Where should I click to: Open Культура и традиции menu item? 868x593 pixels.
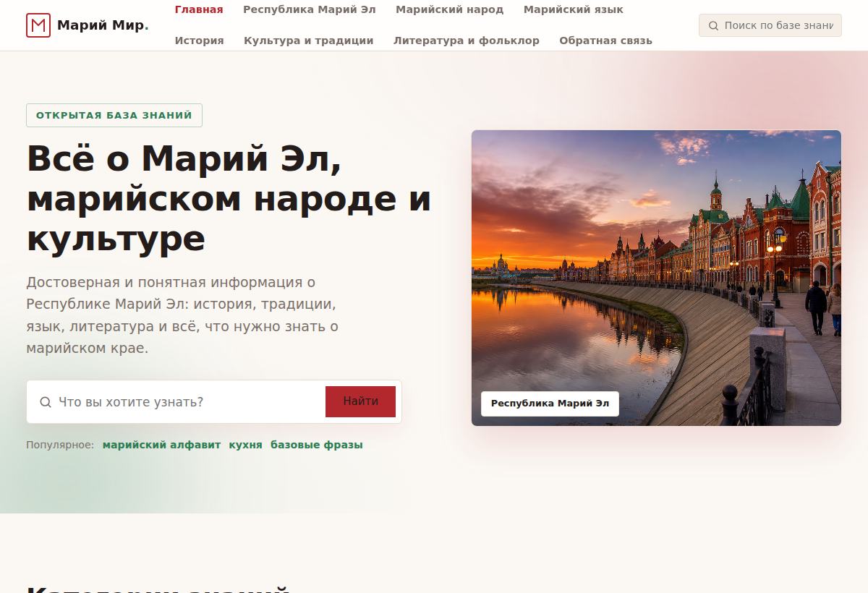pos(309,40)
